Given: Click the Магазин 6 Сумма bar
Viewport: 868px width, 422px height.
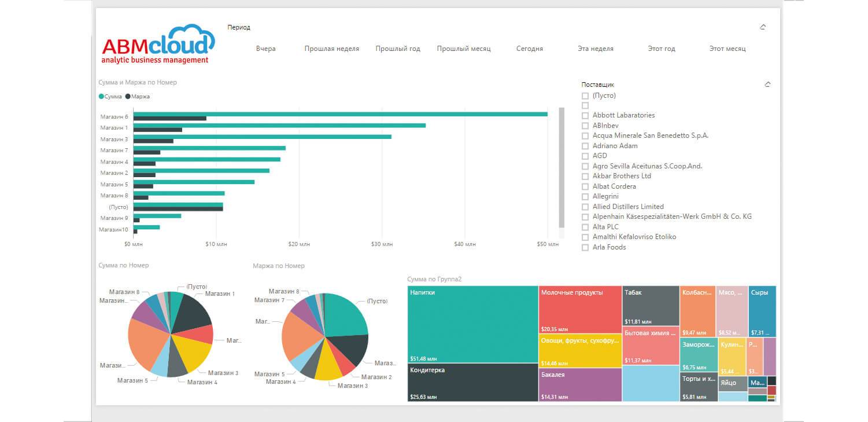Looking at the screenshot, I should click(x=340, y=114).
